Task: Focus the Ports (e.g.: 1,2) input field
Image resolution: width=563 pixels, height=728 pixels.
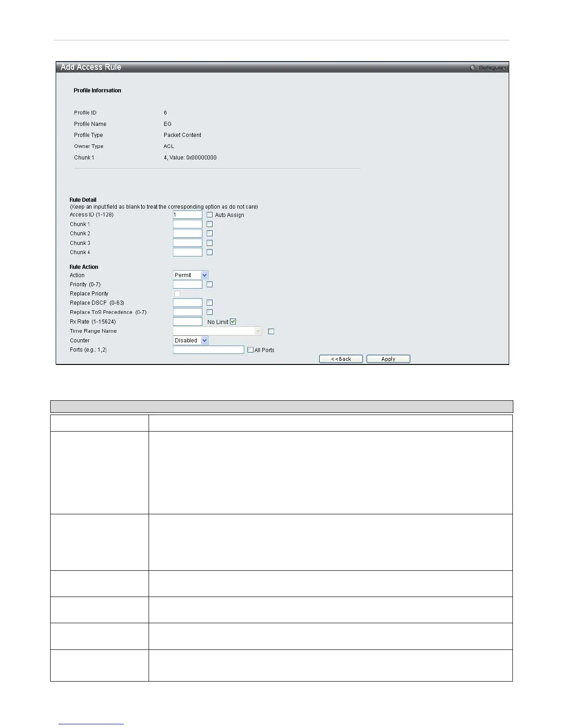Action: click(x=208, y=350)
